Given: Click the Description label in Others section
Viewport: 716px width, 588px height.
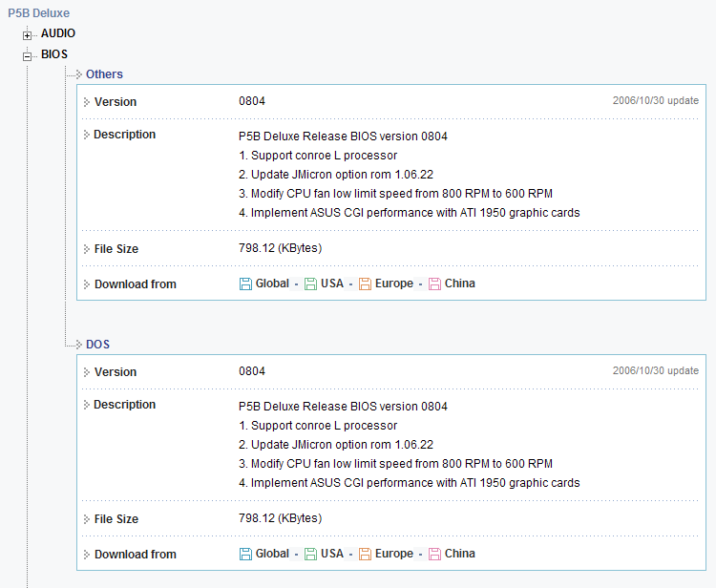Looking at the screenshot, I should tap(124, 135).
